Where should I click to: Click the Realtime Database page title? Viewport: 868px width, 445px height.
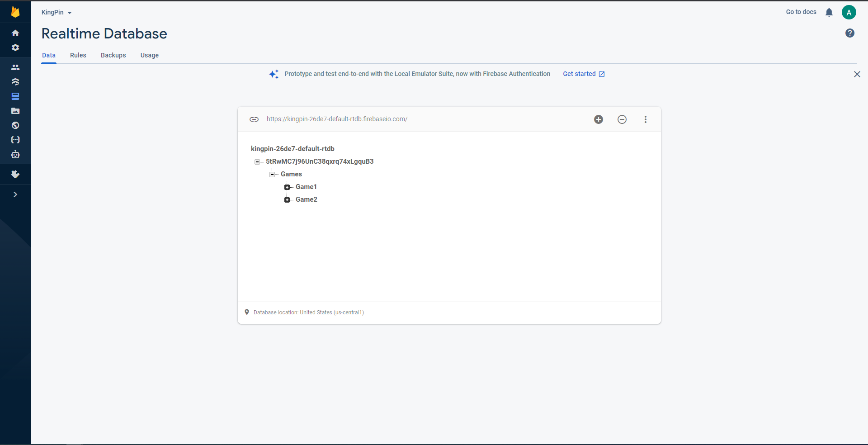point(104,33)
